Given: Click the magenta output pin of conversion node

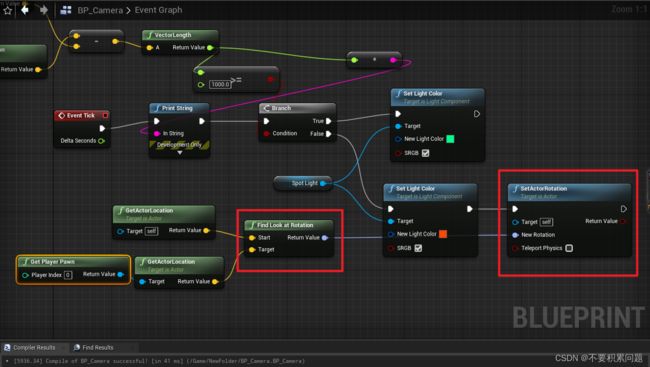Looking at the screenshot, I should coord(393,61).
